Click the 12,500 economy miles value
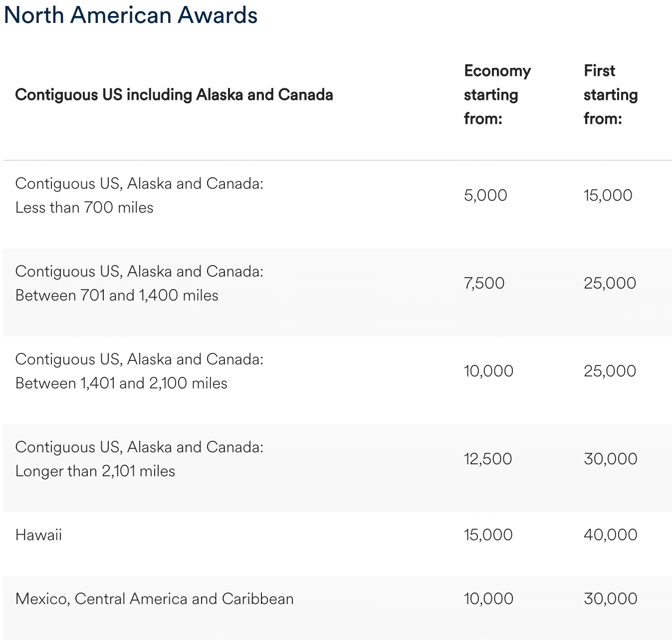The image size is (672, 643). coord(487,459)
